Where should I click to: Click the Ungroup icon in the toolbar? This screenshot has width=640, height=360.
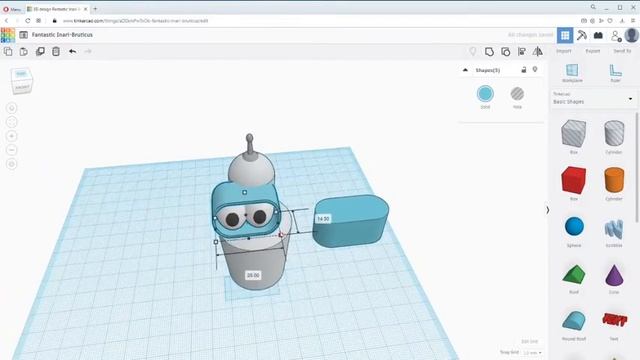point(505,51)
